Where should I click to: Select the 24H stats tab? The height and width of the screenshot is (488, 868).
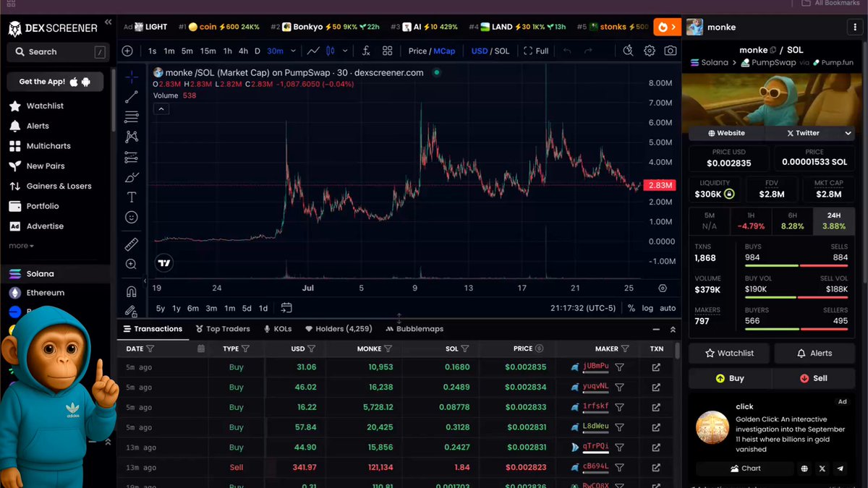point(833,221)
